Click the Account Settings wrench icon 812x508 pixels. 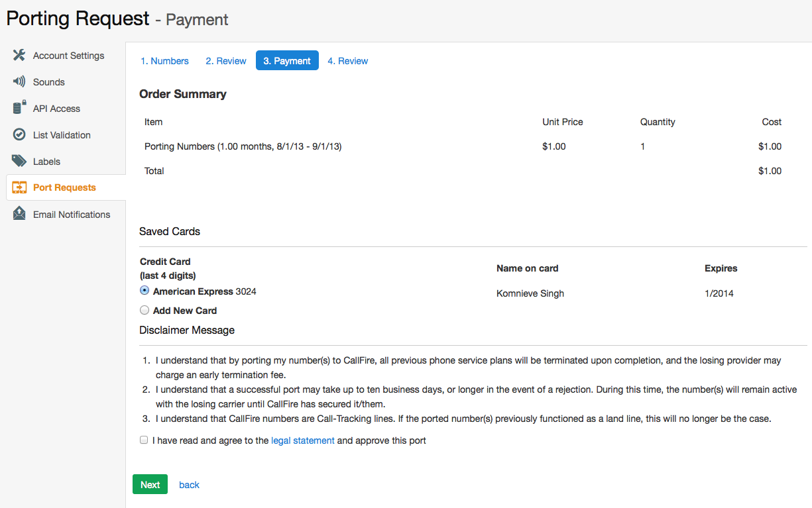click(x=19, y=55)
